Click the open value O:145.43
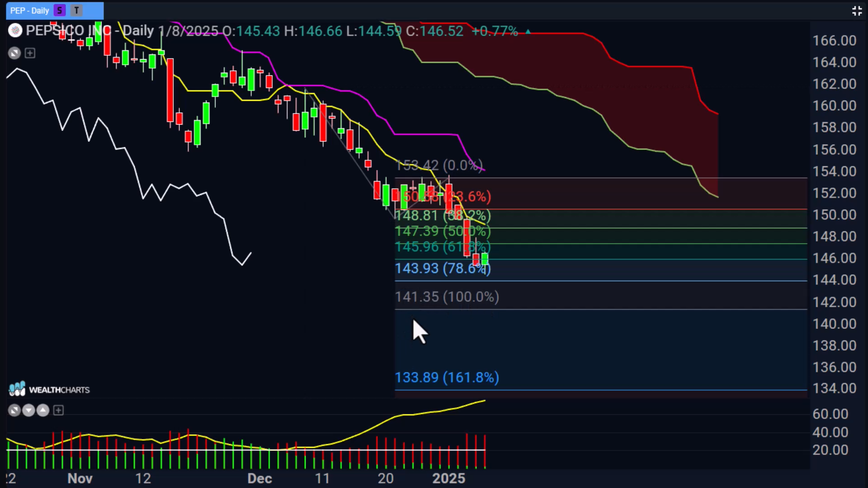Screen dimensions: 868x488 tap(251, 31)
